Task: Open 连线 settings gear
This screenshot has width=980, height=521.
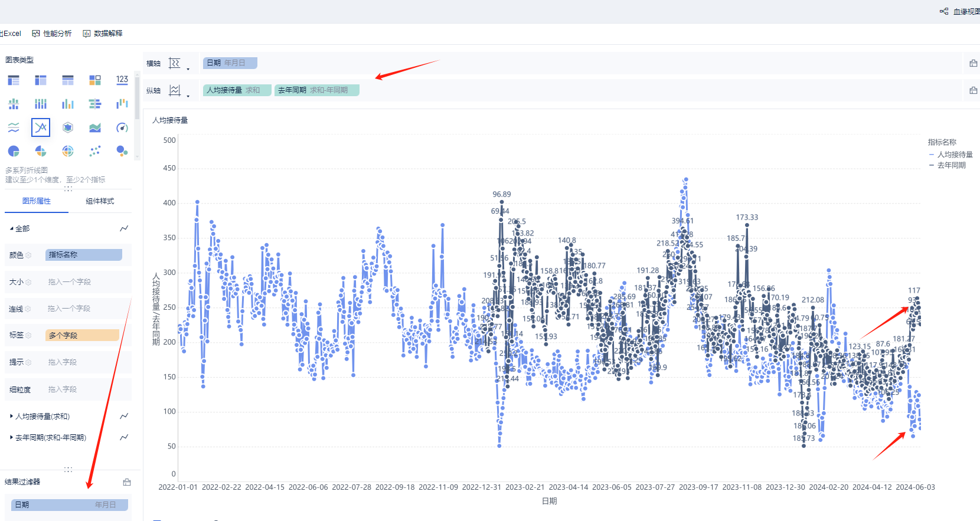Action: 28,309
